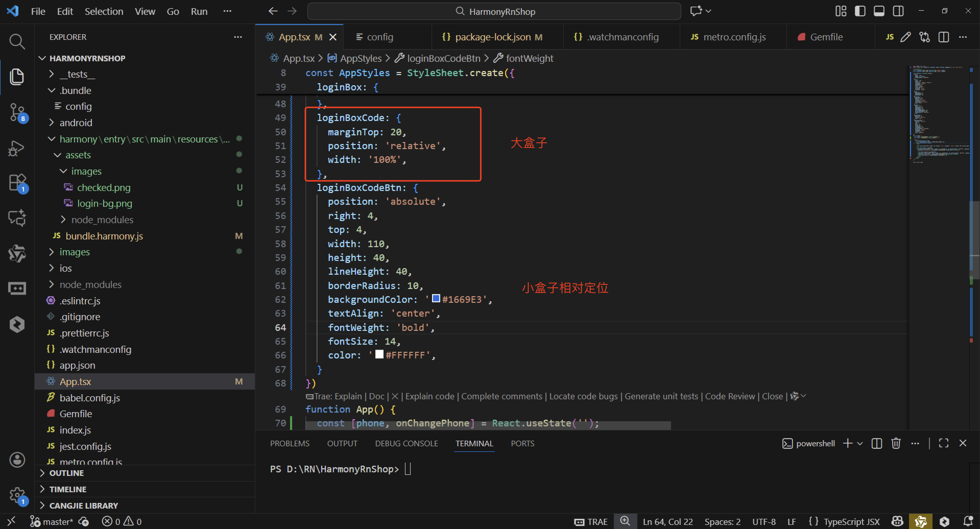The width and height of the screenshot is (980, 529).
Task: Toggle the bottom panel layout button
Action: coord(879,11)
